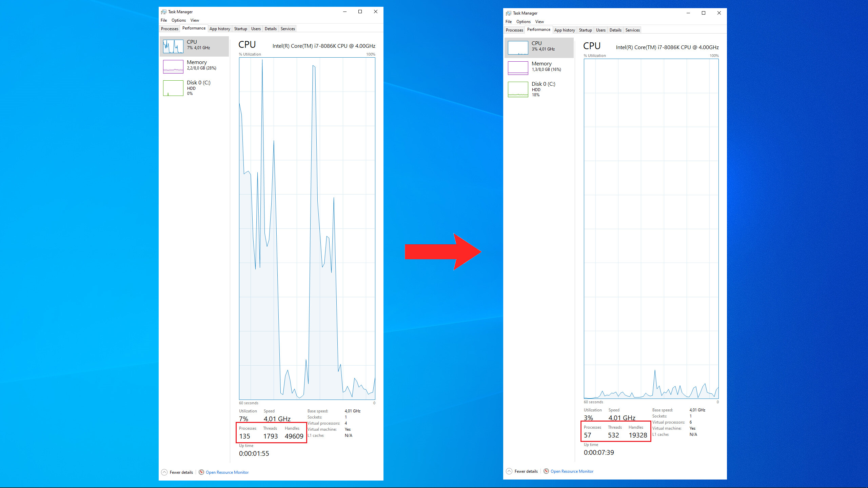Collapse with left Fewer details chevron

[164, 472]
